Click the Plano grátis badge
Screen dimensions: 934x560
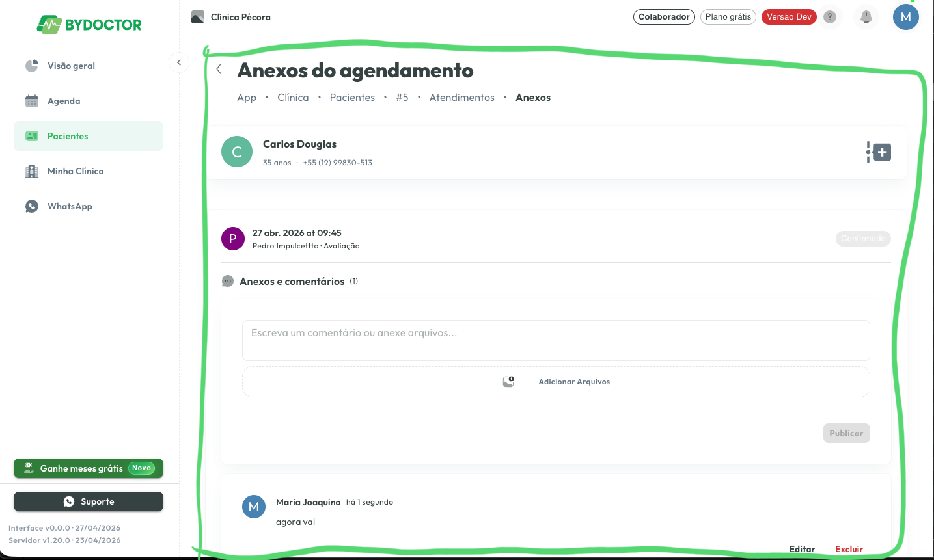coord(728,17)
